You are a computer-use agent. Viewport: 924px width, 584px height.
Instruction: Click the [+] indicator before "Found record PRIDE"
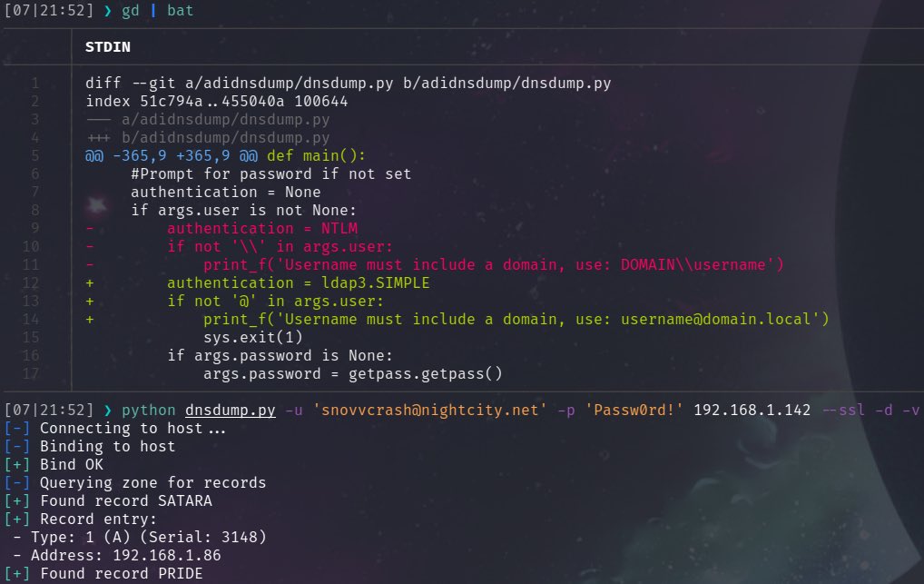coord(16,573)
